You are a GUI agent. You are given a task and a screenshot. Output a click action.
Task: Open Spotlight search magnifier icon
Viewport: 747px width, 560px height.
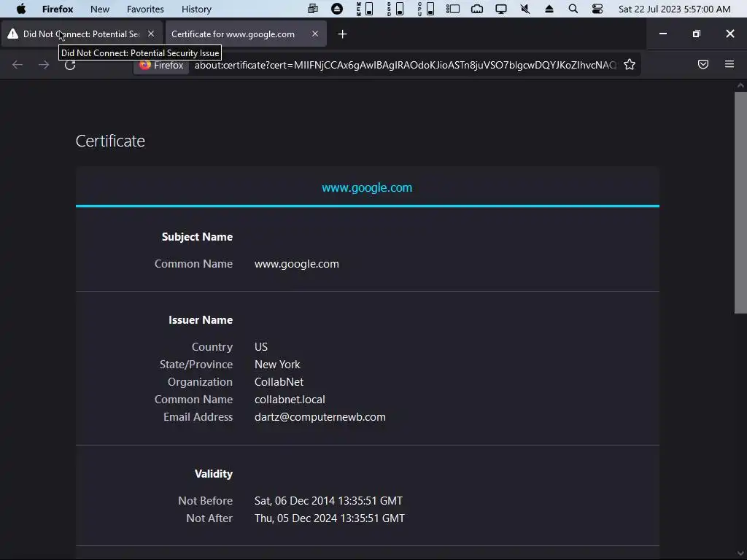point(573,9)
